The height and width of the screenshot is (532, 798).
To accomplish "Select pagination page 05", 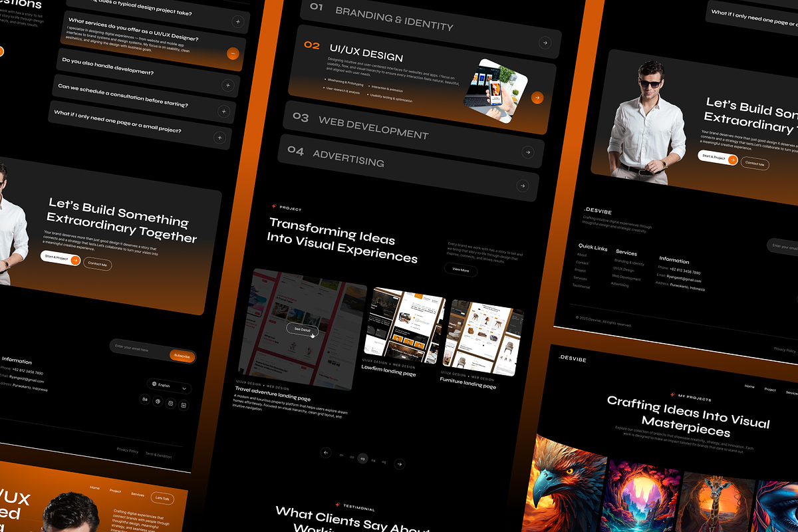I will click(x=384, y=462).
